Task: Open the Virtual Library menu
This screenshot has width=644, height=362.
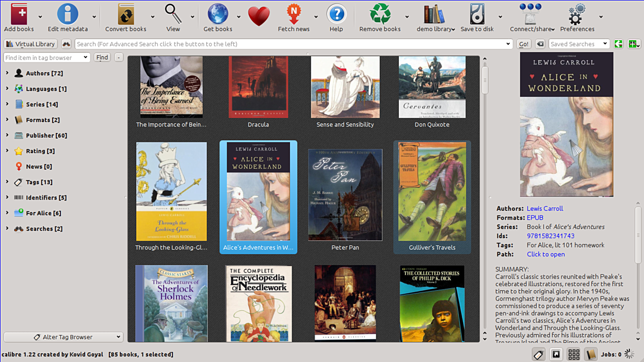Action: (x=30, y=44)
